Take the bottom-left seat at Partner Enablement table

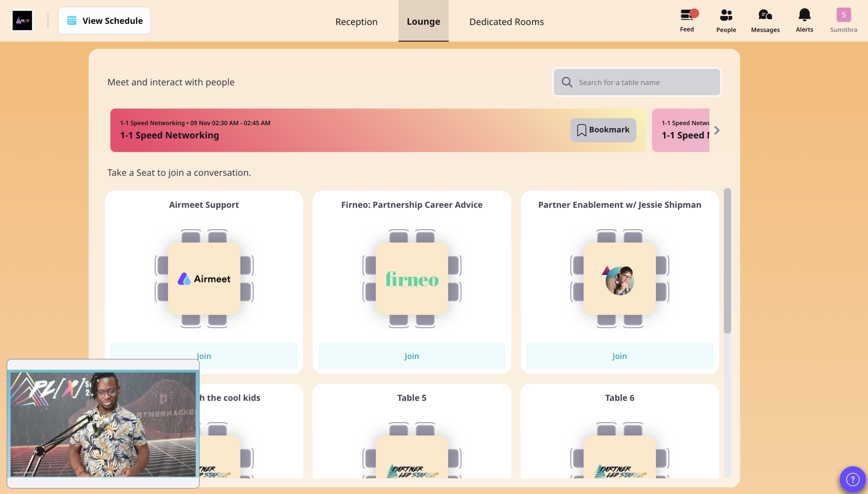tap(607, 321)
